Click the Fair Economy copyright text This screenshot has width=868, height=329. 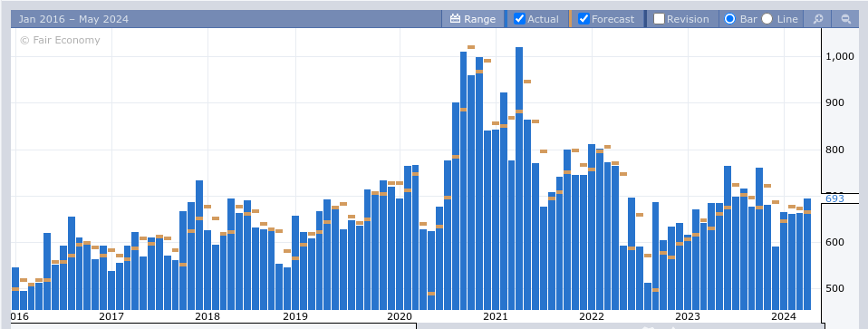[x=60, y=40]
